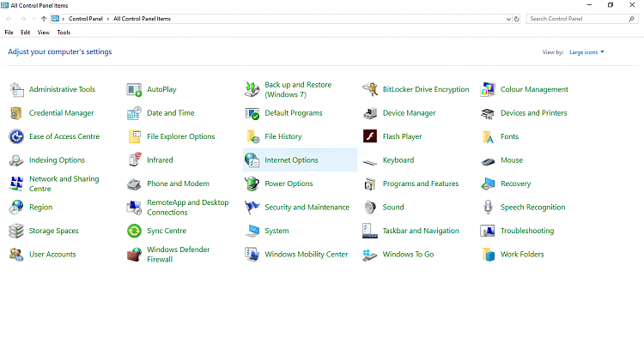Open the Recovery icon
This screenshot has height=343, width=644.
coord(488,184)
